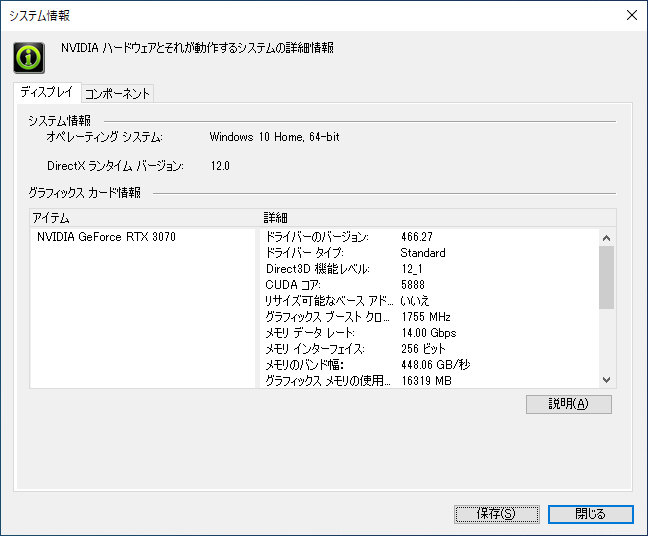
Task: Click the 16319 MB value
Action: (426, 381)
